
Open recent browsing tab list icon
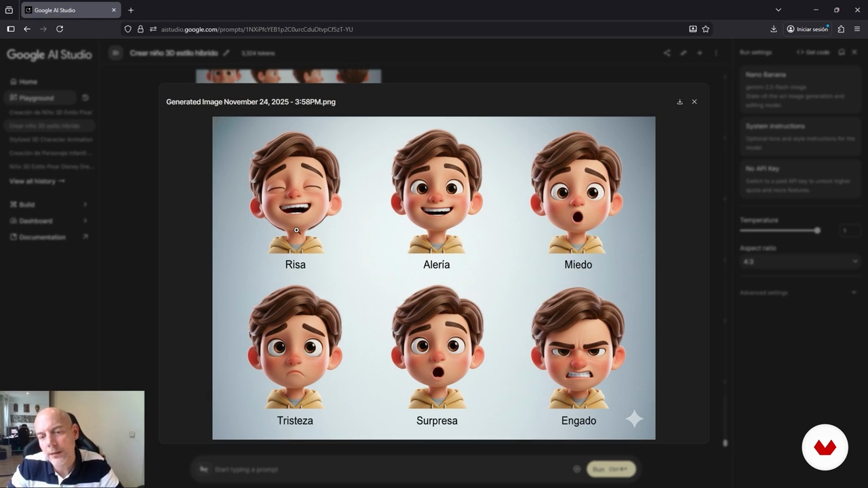[x=9, y=10]
